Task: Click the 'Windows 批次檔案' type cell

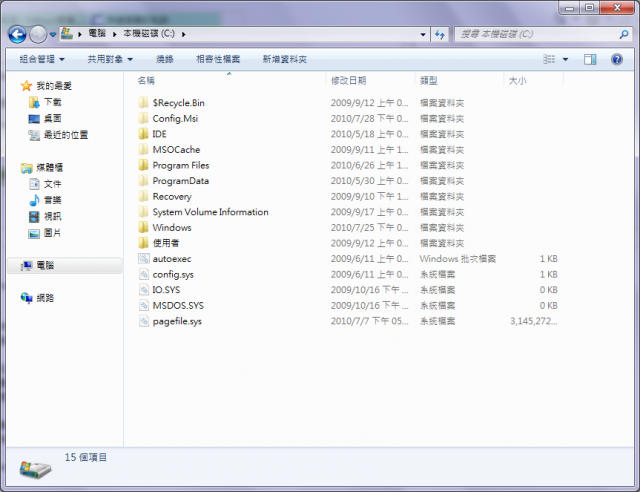Action: (x=458, y=258)
